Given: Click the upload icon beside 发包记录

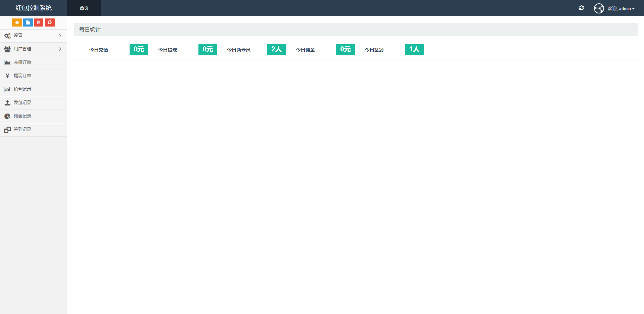Looking at the screenshot, I should pos(7,103).
